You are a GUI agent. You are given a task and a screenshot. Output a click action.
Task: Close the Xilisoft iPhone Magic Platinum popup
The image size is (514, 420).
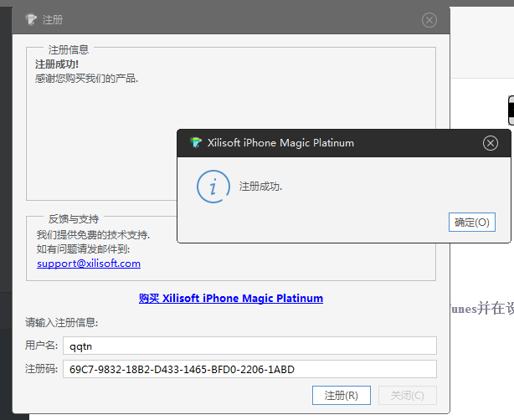[491, 143]
